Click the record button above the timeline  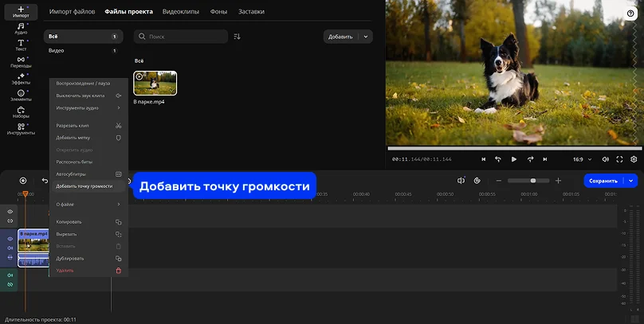23,181
